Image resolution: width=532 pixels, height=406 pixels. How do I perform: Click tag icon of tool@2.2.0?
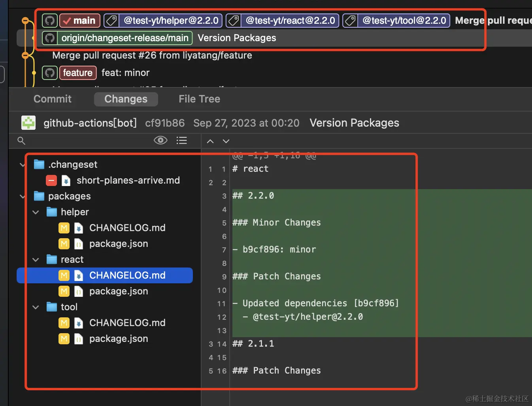350,21
